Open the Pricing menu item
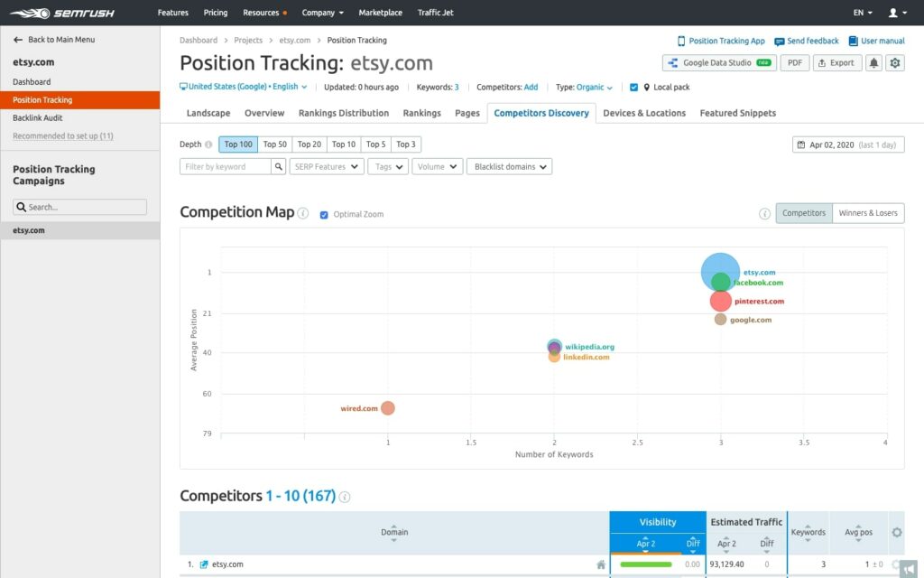924x578 pixels. (x=215, y=13)
